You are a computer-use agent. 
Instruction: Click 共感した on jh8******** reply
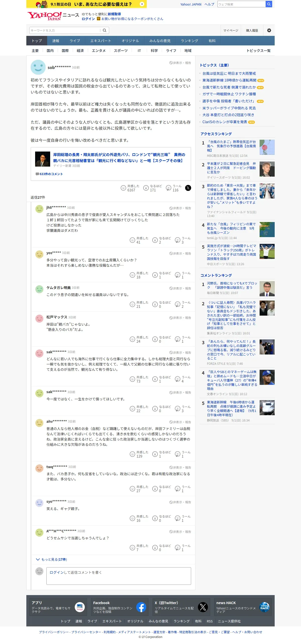pos(139,240)
